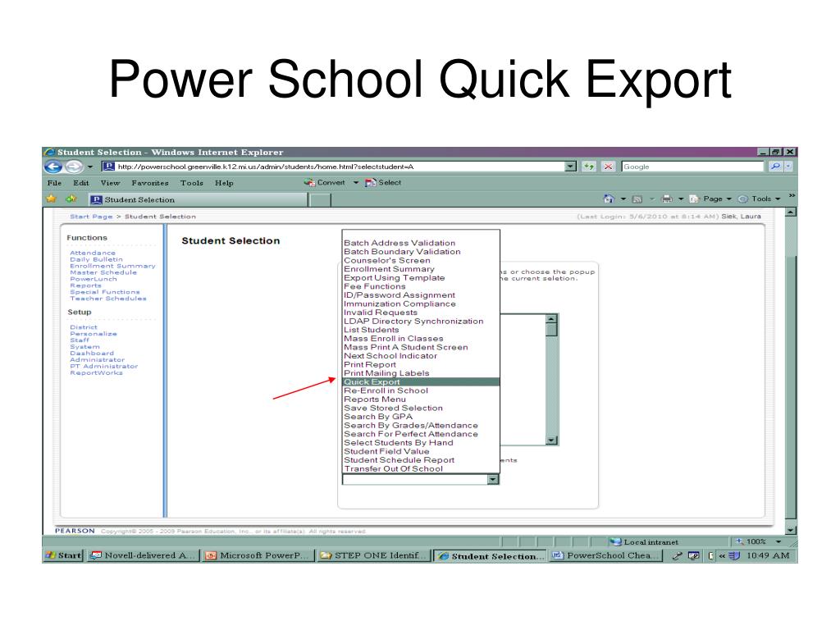Switch to Microsoft PowerPoint taskbar item
Image resolution: width=840 pixels, height=630 pixels.
coord(257,556)
